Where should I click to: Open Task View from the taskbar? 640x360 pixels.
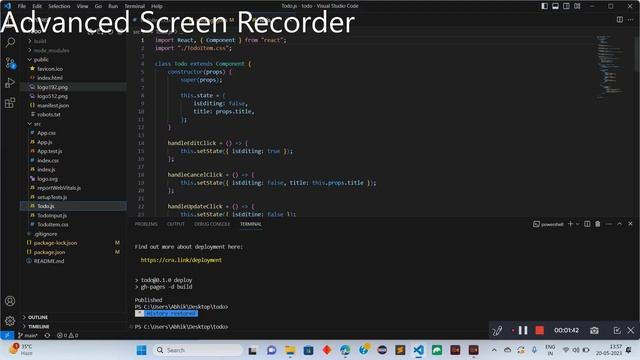pos(253,350)
